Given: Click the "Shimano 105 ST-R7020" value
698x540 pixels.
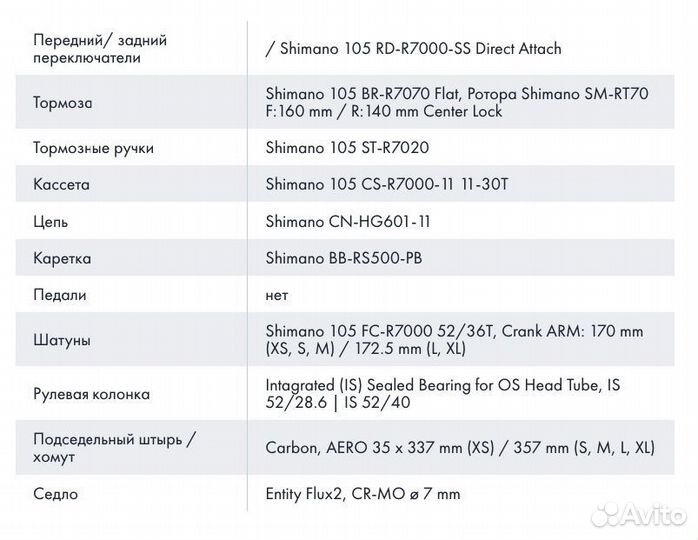Looking at the screenshot, I should click(347, 148).
